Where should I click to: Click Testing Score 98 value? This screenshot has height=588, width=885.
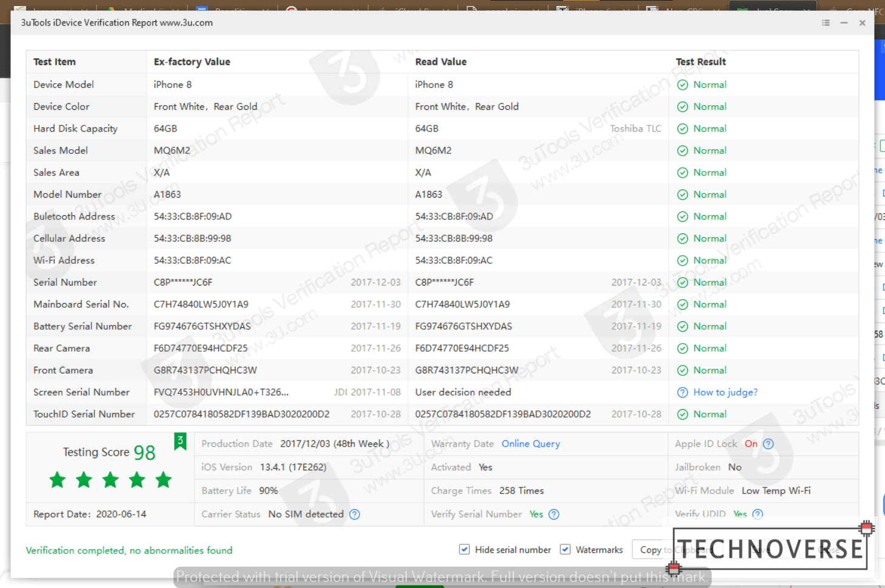(144, 452)
